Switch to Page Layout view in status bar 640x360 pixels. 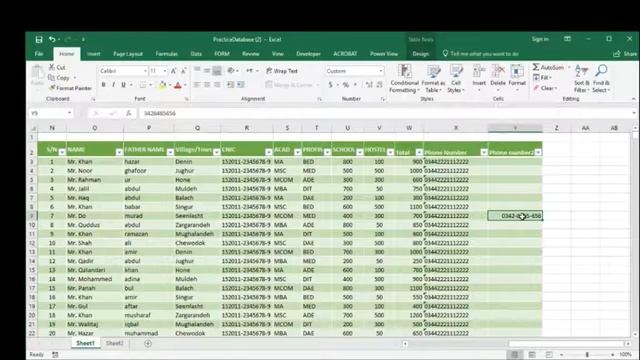tap(532, 355)
